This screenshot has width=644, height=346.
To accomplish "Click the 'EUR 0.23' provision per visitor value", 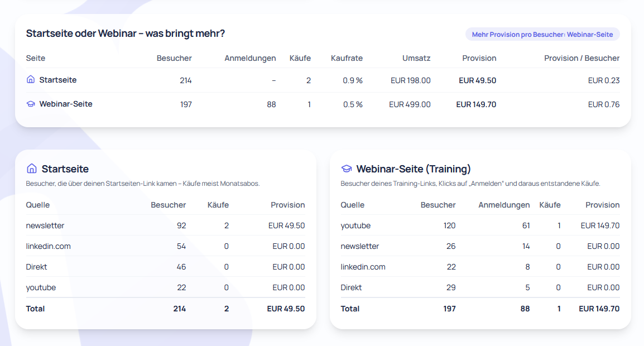I will pyautogui.click(x=603, y=80).
